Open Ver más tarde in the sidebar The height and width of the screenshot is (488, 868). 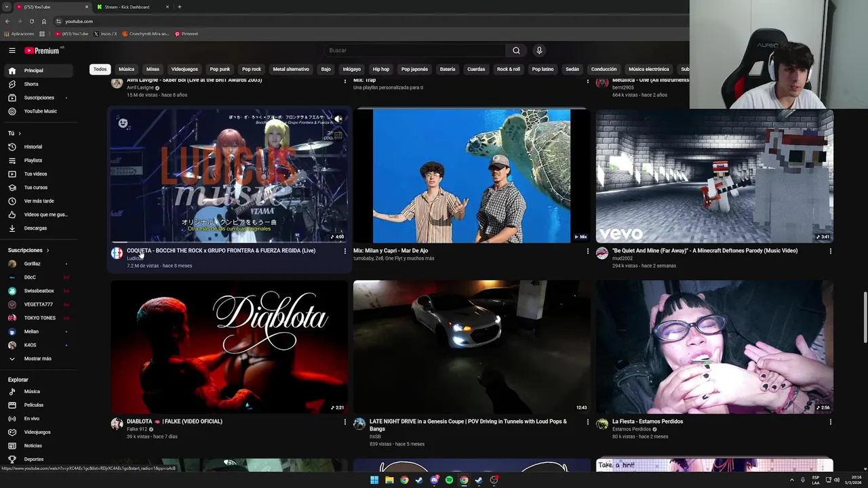point(39,201)
